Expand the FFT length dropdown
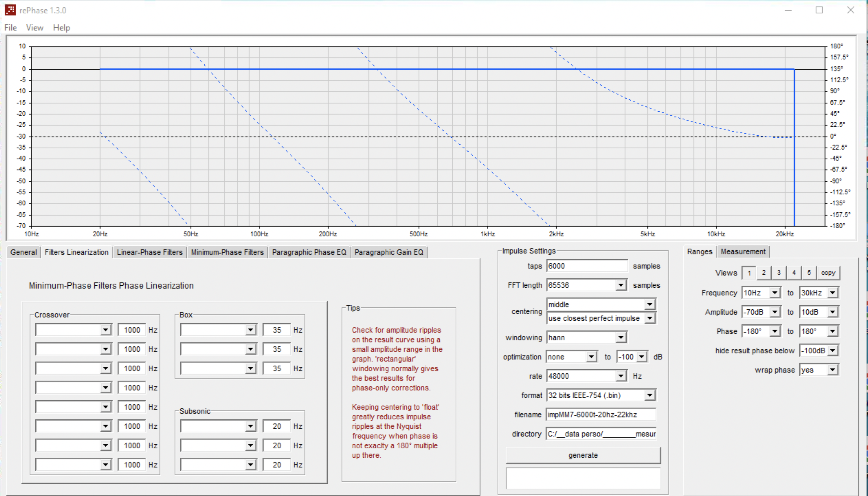Viewport: 868px width, 496px height. tap(621, 285)
